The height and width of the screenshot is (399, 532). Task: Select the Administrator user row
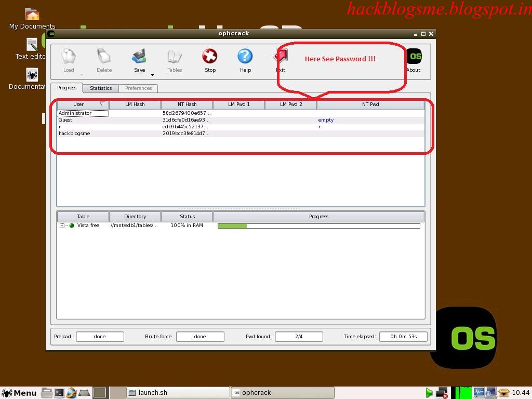241,113
